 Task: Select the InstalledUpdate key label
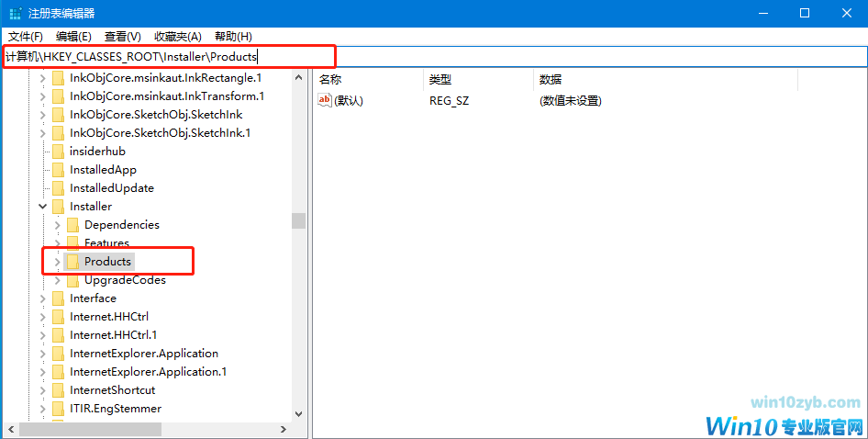pos(112,188)
